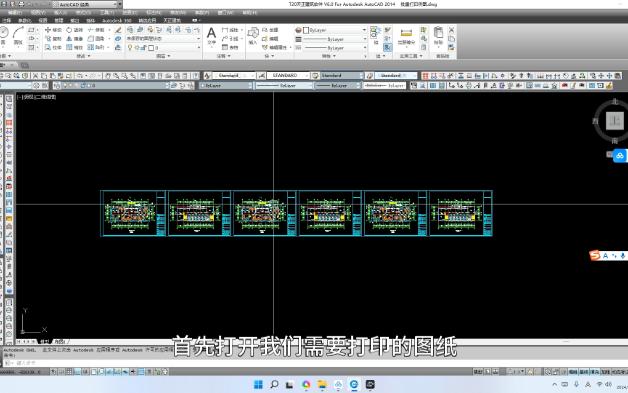Open the Autodesk 360 ribbon tab

click(117, 20)
